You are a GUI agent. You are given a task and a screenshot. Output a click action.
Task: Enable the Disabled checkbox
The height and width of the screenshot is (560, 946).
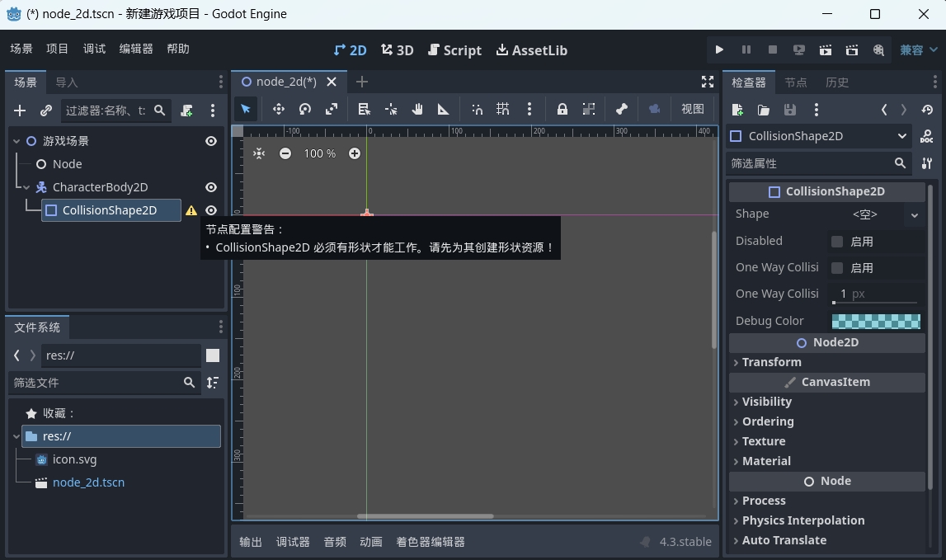pyautogui.click(x=837, y=242)
